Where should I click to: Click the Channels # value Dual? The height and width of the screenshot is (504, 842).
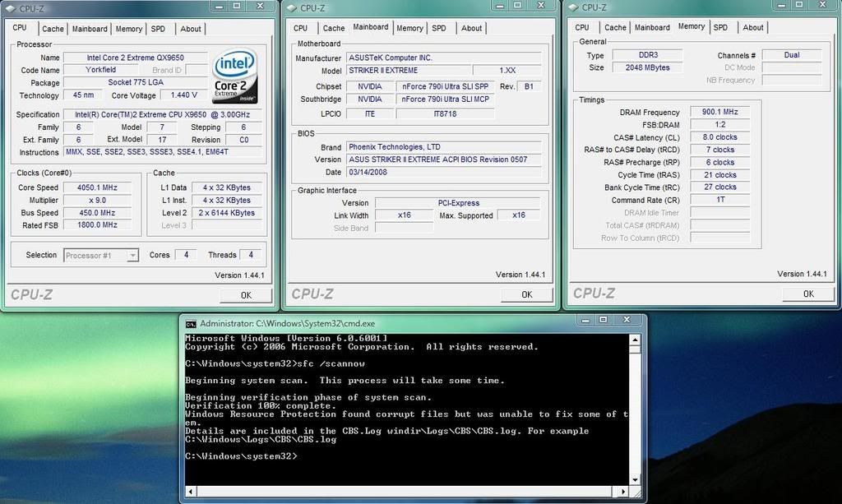tap(792, 55)
